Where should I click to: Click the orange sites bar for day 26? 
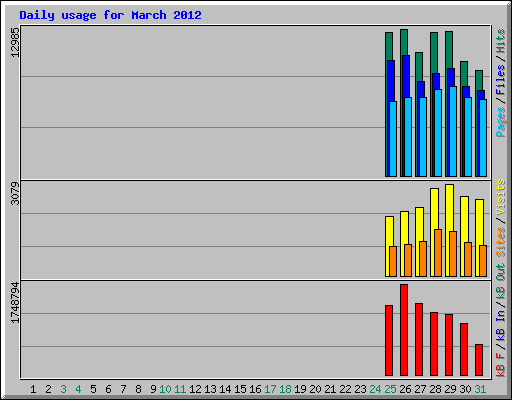tap(408, 260)
